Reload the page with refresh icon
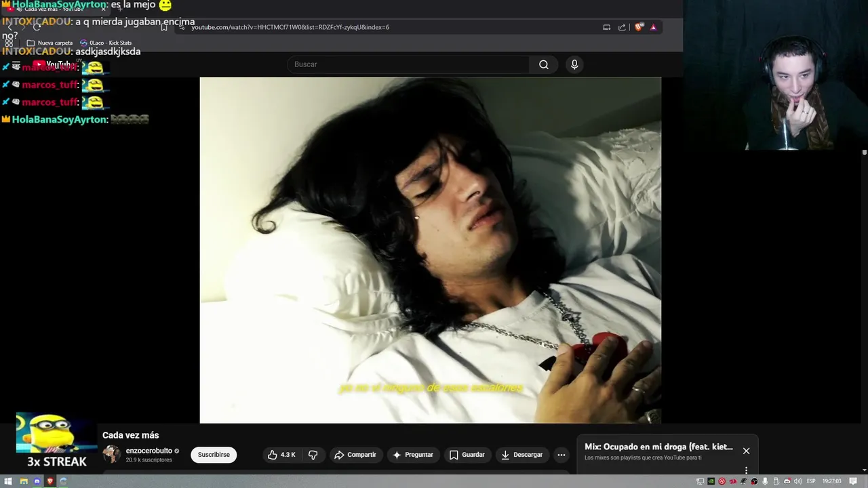The image size is (868, 488). point(37,27)
